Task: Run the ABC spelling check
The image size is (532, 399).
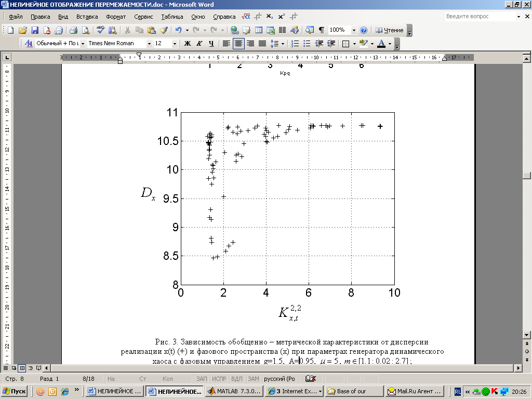Action: coord(100,30)
